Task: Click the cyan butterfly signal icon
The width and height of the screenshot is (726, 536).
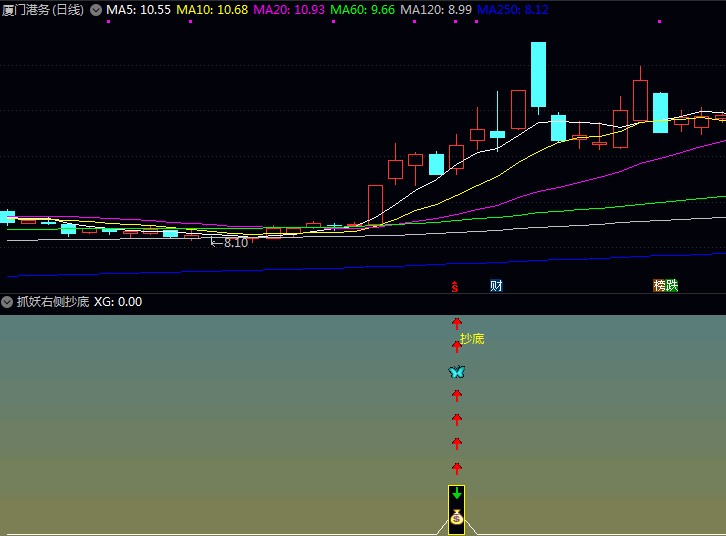Action: click(457, 372)
